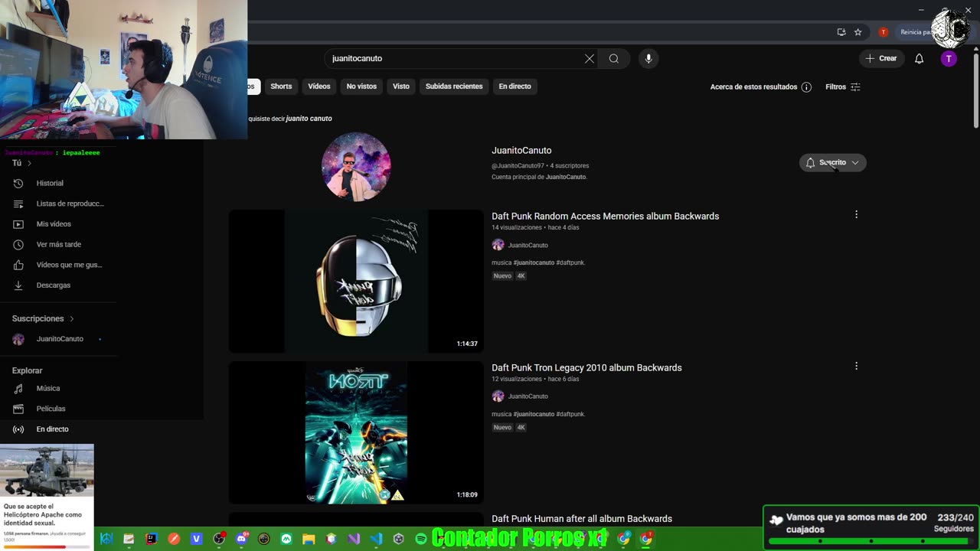Screen dimensions: 980x551
Task: Open Ver más tarde in the sidebar
Action: (58, 245)
